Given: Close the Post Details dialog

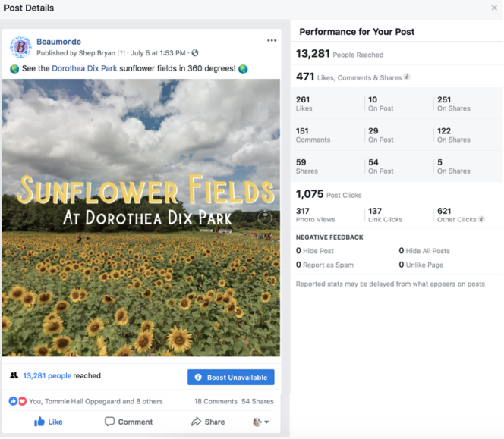Looking at the screenshot, I should click(x=494, y=8).
